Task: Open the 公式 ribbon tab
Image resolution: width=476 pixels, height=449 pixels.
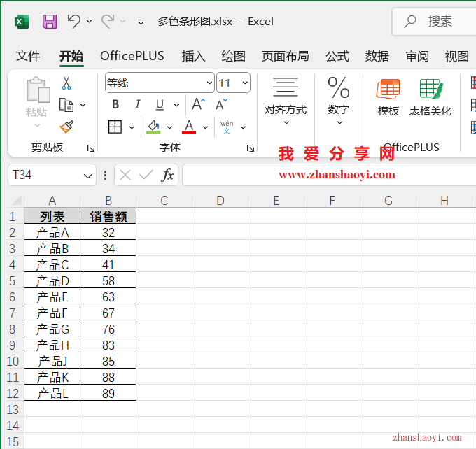Action: [337, 56]
